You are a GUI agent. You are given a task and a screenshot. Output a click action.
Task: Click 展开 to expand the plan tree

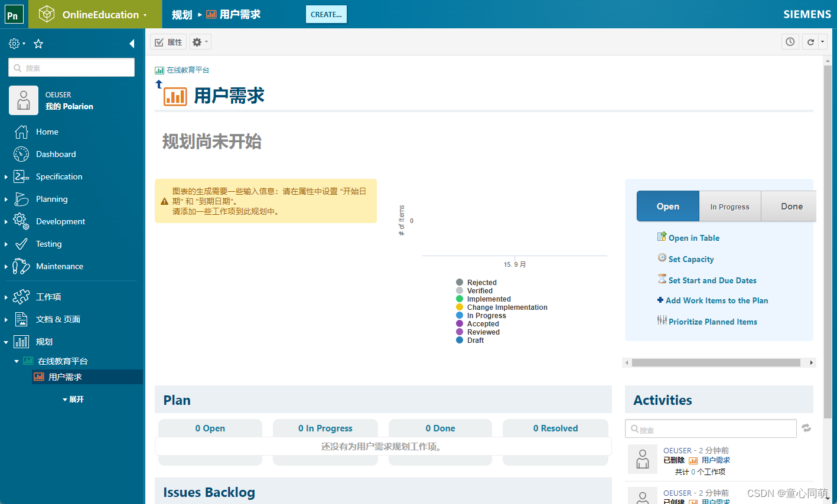76,399
